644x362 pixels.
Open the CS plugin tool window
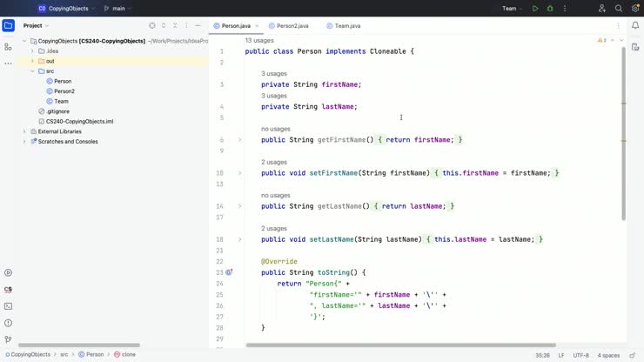[x=8, y=290]
